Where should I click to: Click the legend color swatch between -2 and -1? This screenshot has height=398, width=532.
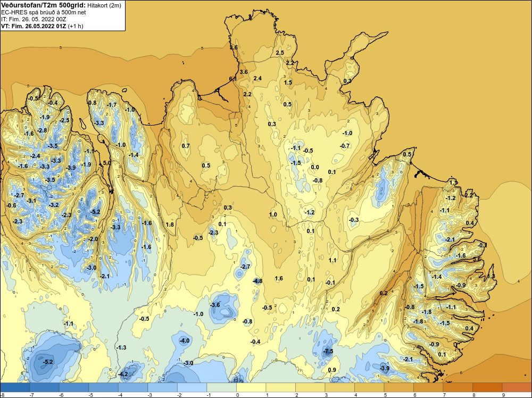(192, 387)
